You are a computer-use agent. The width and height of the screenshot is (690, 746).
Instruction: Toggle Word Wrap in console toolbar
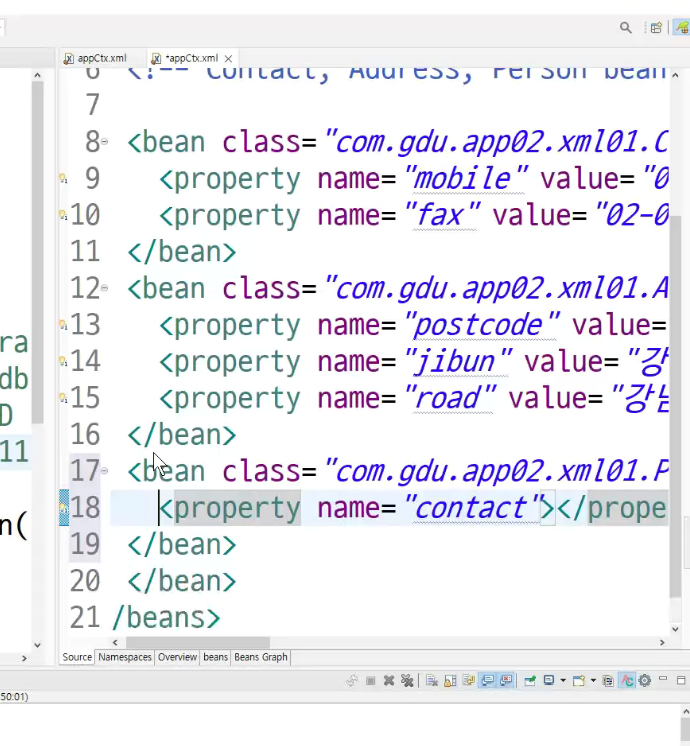coord(469,681)
